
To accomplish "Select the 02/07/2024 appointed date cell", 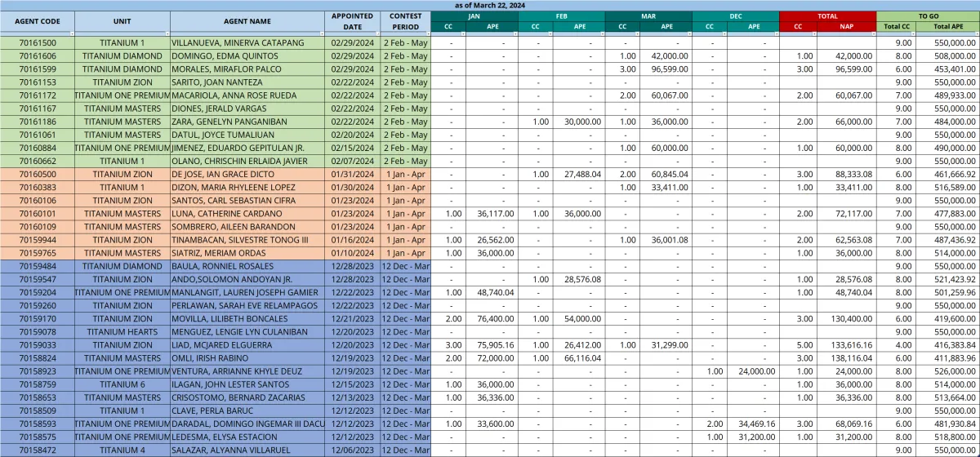I will pyautogui.click(x=353, y=161).
